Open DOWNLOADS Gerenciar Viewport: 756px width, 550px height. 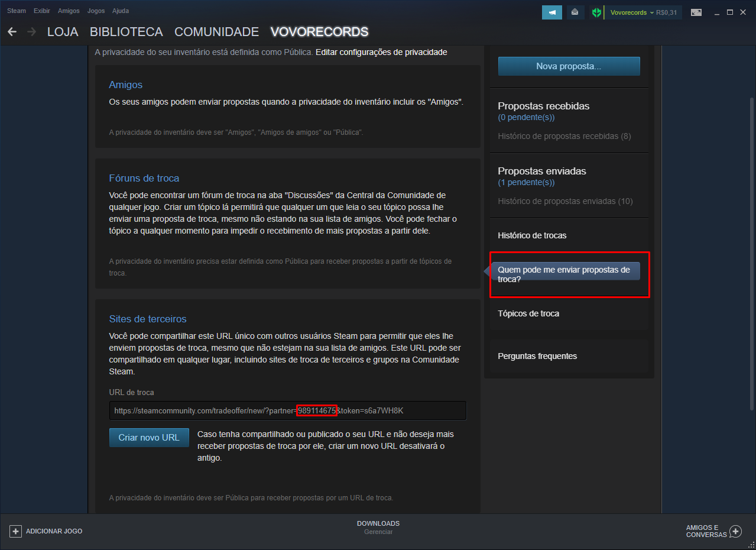[378, 528]
